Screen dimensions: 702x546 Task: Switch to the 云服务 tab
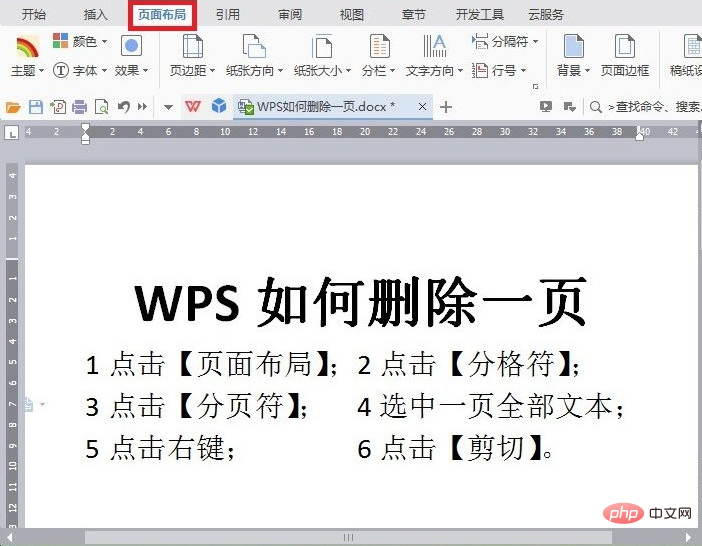[546, 15]
